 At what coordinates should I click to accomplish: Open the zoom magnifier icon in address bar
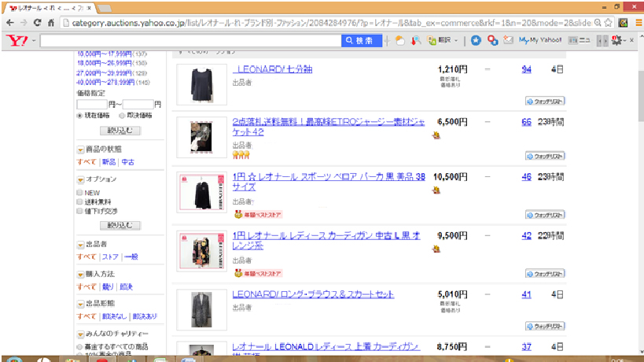click(x=598, y=23)
